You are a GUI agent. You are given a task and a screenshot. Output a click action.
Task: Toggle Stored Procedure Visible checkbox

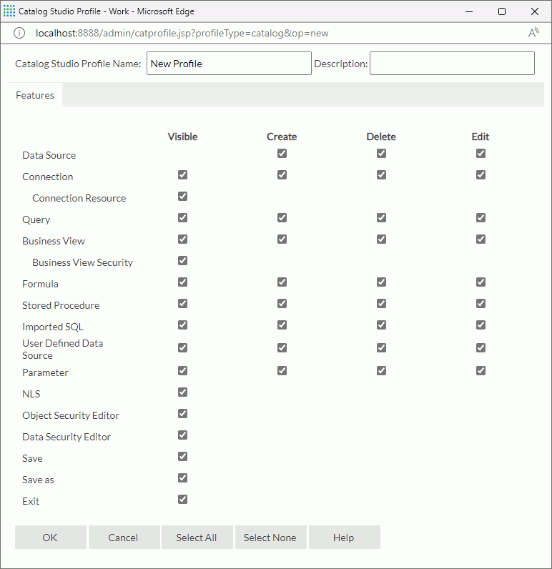point(183,303)
